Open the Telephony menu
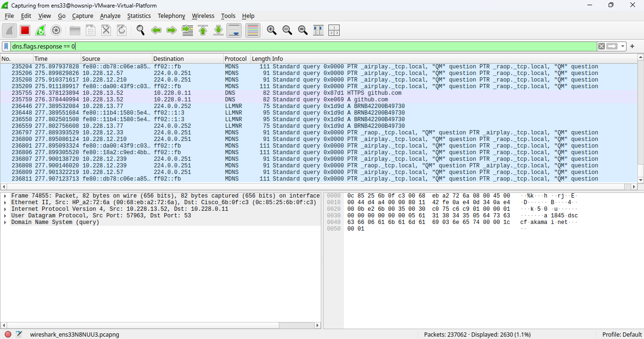Viewport: 644px width, 339px height. pyautogui.click(x=171, y=16)
